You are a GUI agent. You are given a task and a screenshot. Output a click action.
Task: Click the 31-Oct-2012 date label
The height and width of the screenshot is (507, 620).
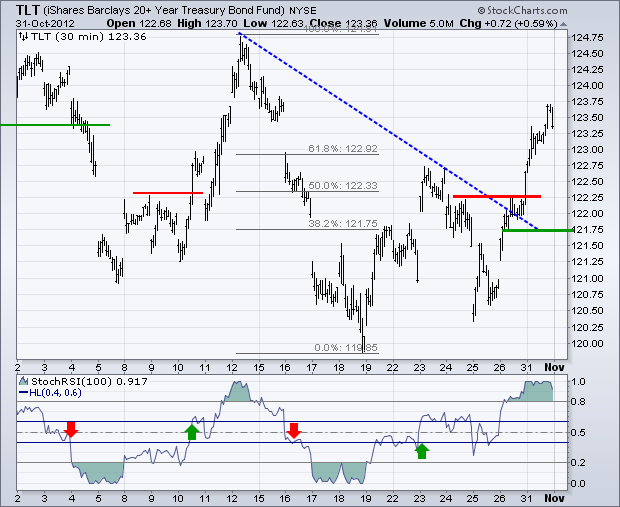click(45, 23)
